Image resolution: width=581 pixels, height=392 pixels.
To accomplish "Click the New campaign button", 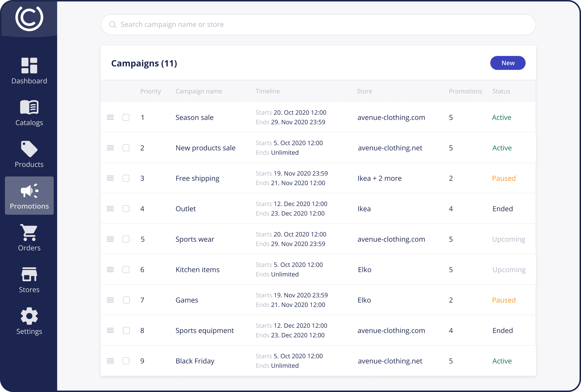I will coord(507,63).
